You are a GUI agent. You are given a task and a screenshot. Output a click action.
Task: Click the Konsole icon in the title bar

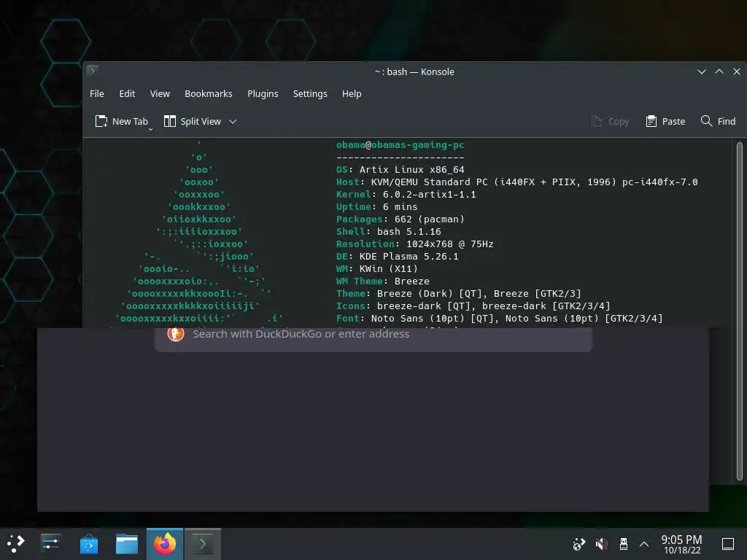click(x=93, y=71)
